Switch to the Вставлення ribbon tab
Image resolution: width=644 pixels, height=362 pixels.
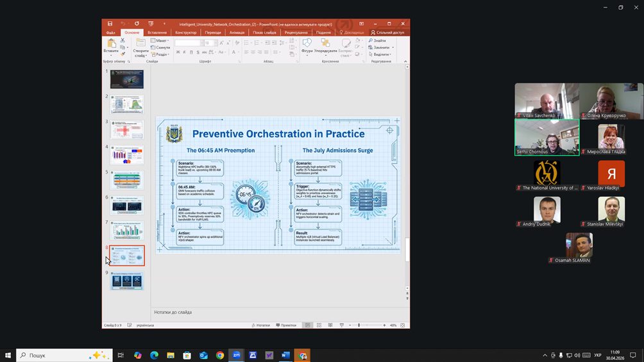(157, 33)
